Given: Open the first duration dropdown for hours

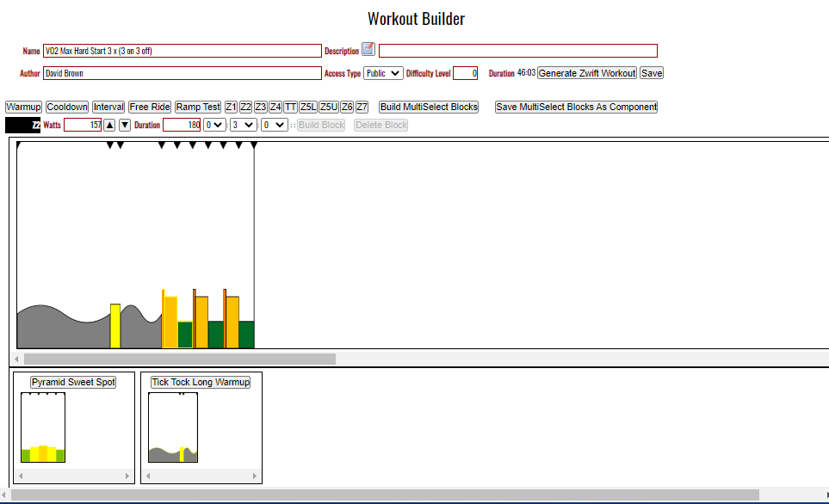Looking at the screenshot, I should 214,126.
